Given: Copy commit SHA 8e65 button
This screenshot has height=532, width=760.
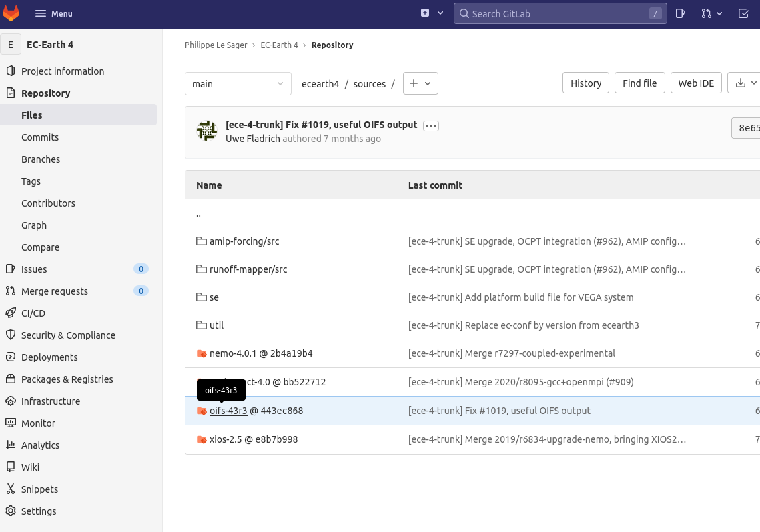Looking at the screenshot, I should (x=747, y=128).
